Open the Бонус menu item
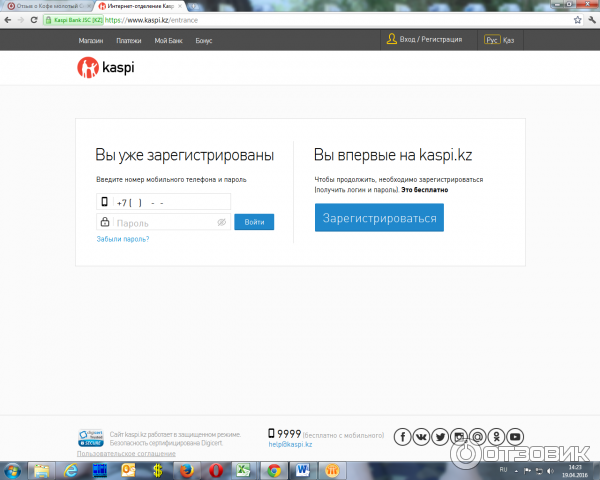This screenshot has height=480, width=600. (204, 40)
